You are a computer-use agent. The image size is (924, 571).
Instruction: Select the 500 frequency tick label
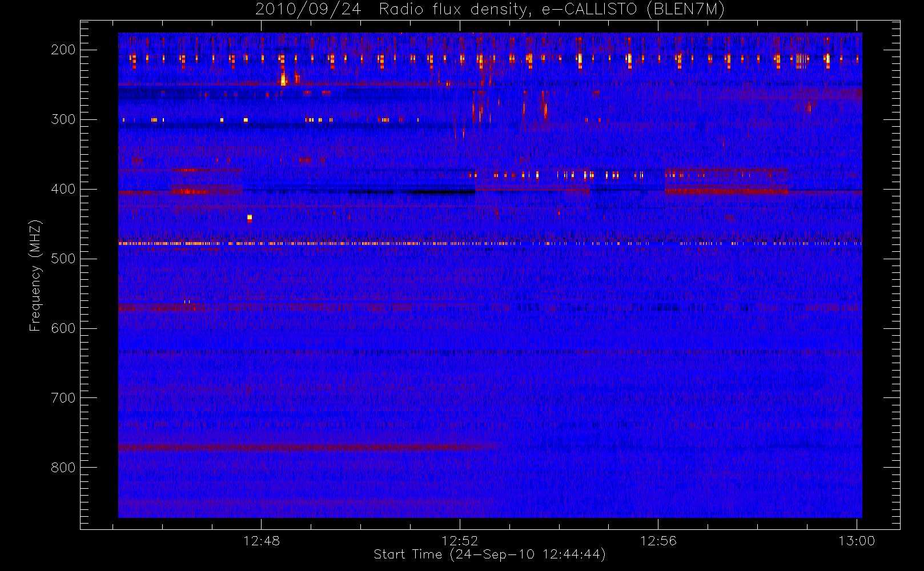coord(63,259)
